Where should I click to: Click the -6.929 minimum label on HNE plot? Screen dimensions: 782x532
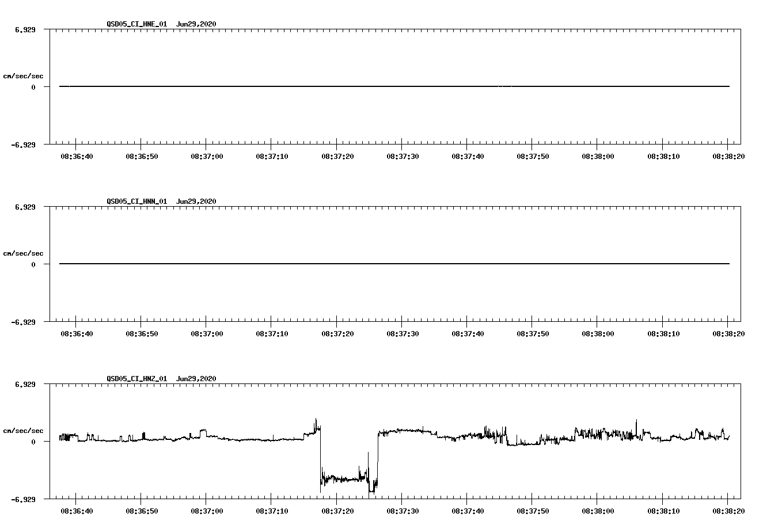(x=23, y=145)
